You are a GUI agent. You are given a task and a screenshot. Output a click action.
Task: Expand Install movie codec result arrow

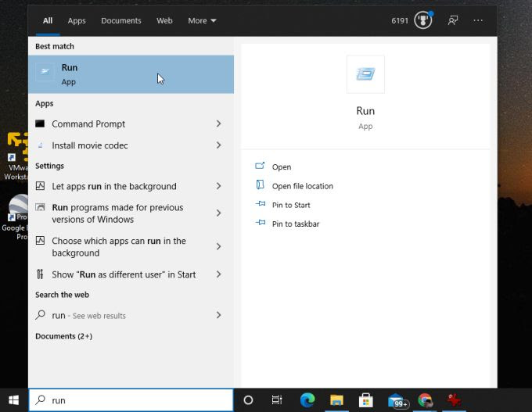[218, 145]
